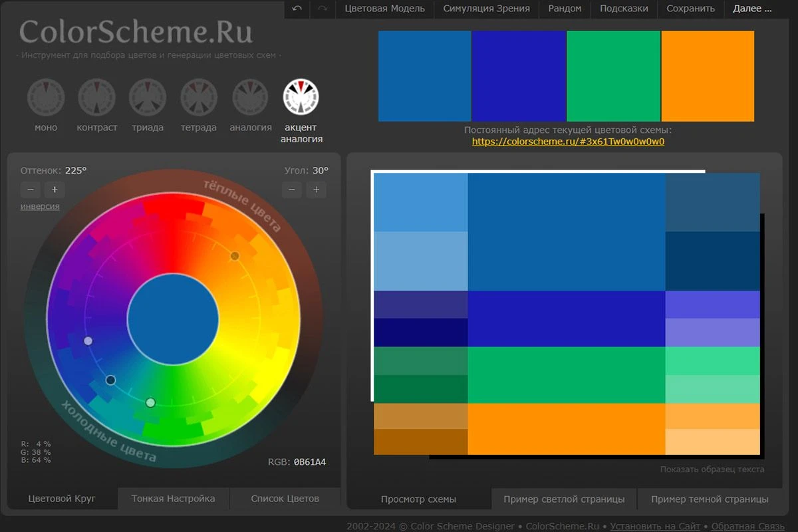This screenshot has width=798, height=532.
Task: Select the аналогия scheme icon
Action: [250, 97]
